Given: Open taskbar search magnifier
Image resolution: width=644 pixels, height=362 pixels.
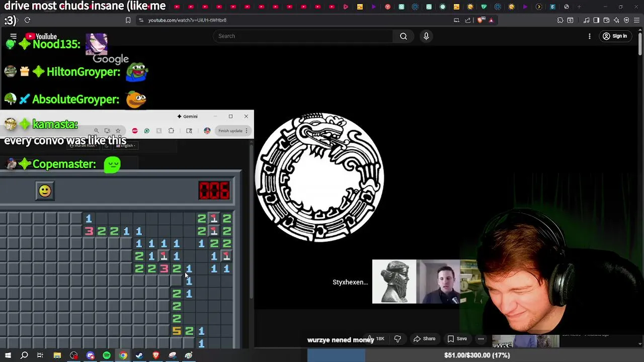Looking at the screenshot, I should (x=24, y=355).
